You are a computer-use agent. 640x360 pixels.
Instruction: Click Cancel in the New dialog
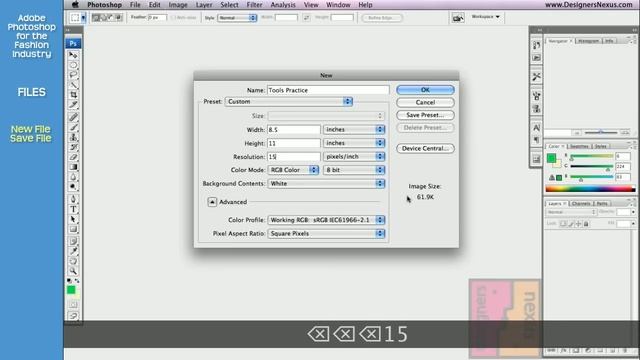click(425, 102)
